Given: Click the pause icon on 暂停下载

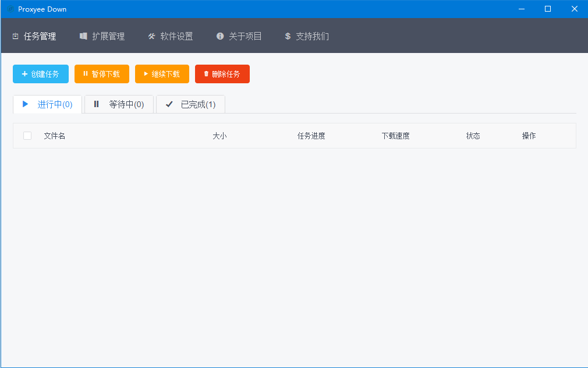Looking at the screenshot, I should [86, 74].
